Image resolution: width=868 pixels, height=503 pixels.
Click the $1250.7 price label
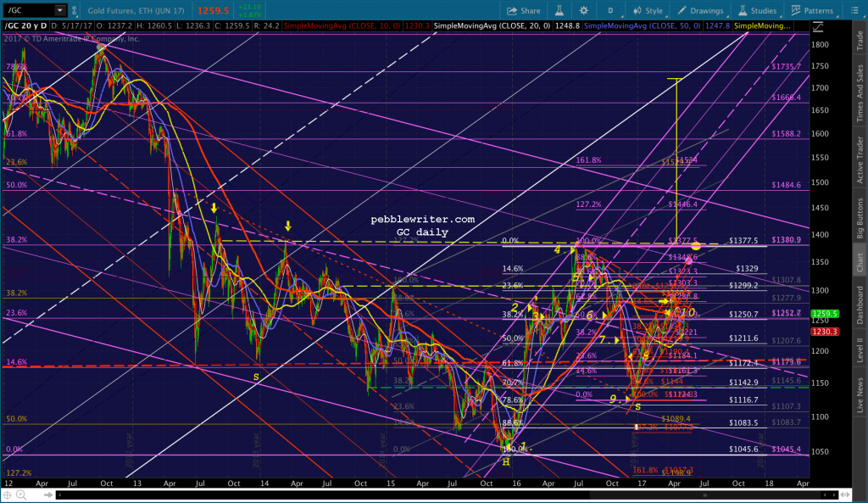point(743,315)
